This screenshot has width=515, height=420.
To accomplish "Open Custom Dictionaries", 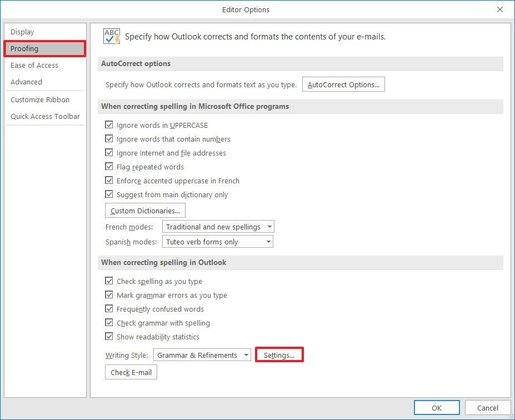I will pyautogui.click(x=144, y=210).
